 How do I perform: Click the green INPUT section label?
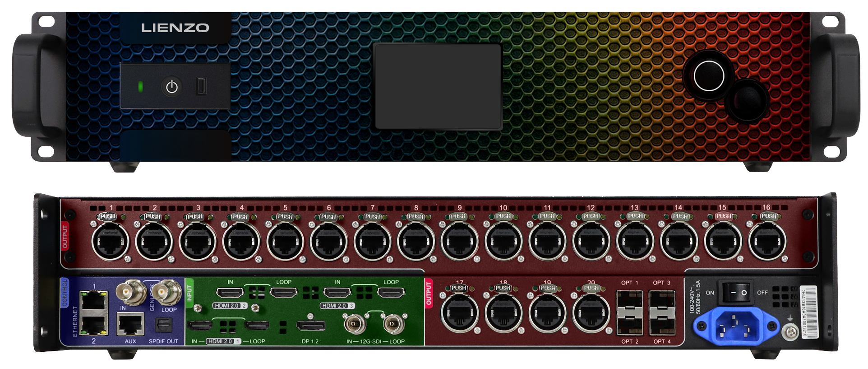coord(189,292)
